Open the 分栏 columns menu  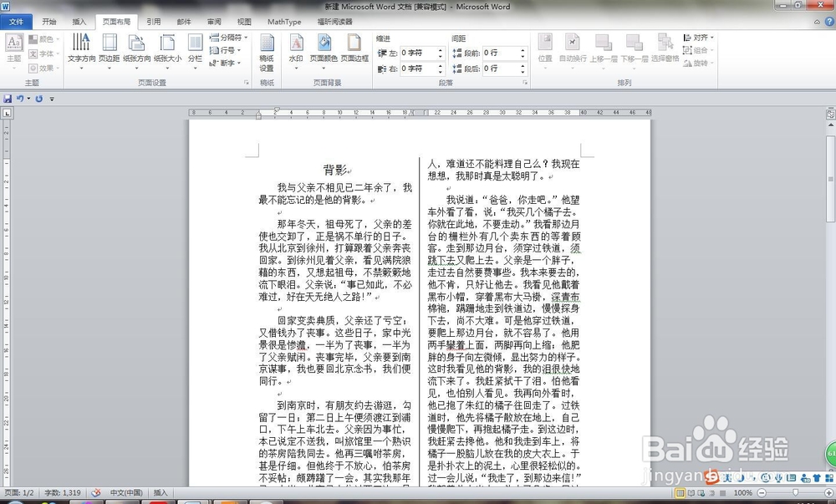195,52
